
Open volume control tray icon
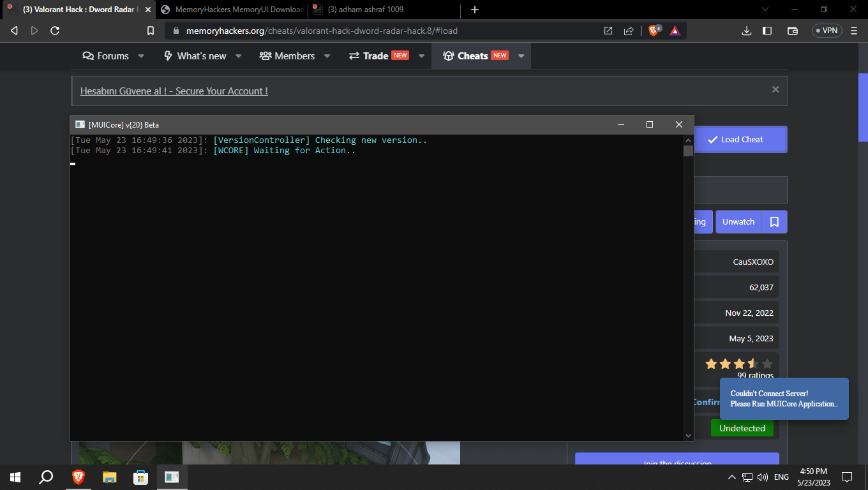[762, 477]
